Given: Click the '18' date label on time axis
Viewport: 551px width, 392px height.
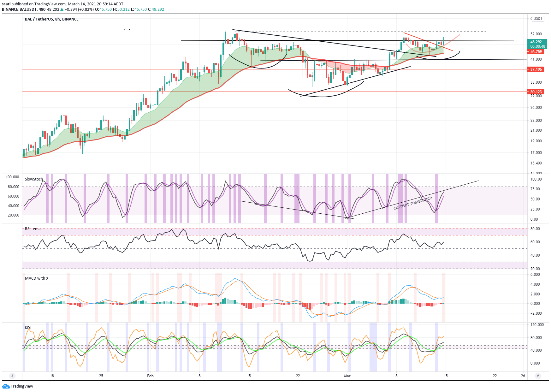Looking at the screenshot, I should coord(52,376).
